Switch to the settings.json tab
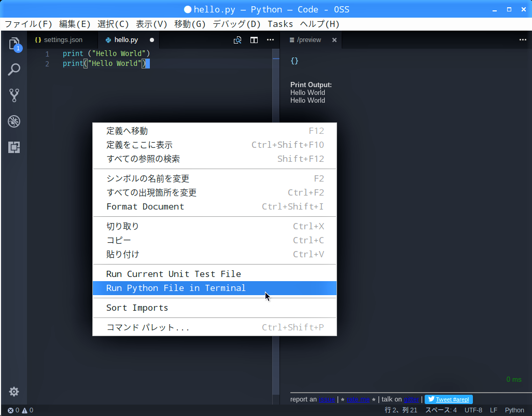The image size is (532, 416). click(x=62, y=40)
